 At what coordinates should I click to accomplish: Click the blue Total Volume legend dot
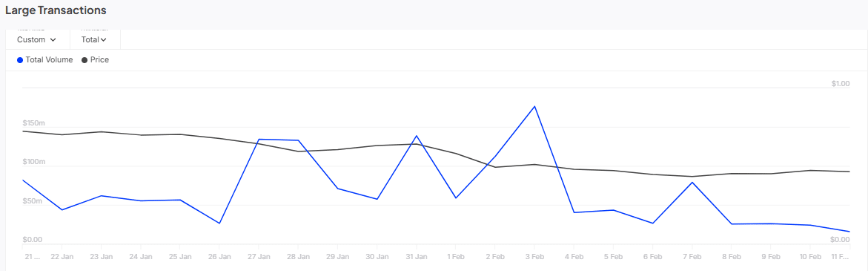click(x=20, y=60)
